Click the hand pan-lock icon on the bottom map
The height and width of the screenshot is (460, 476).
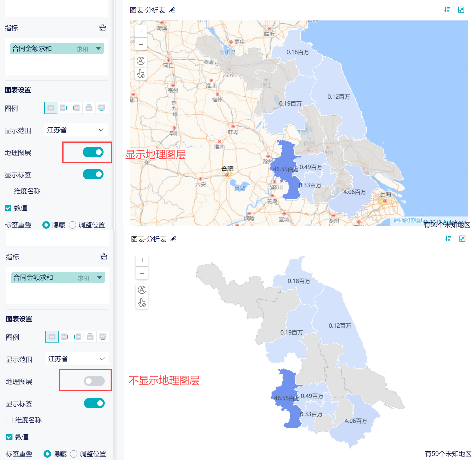[142, 303]
